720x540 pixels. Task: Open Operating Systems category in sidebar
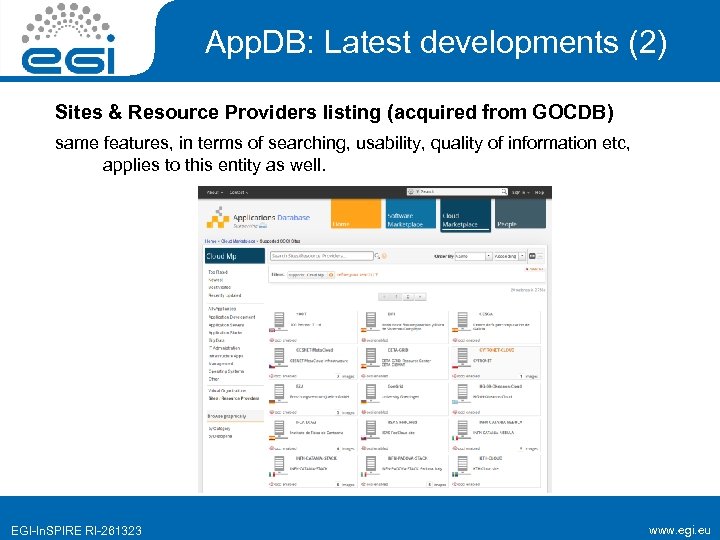pos(226,371)
